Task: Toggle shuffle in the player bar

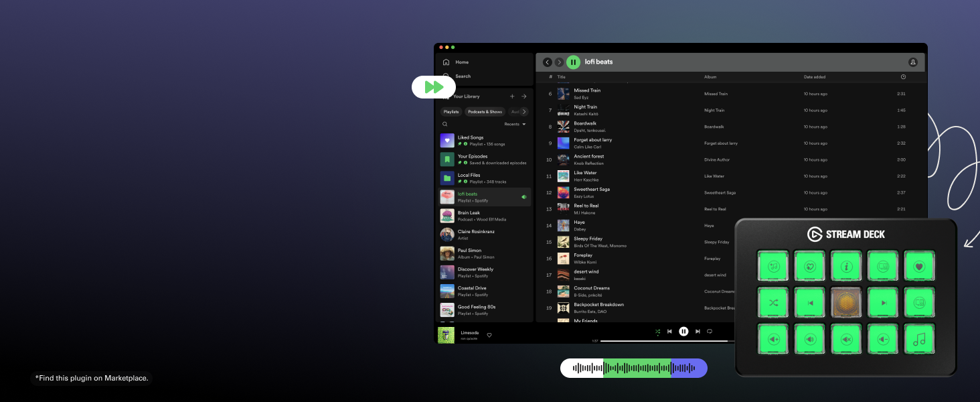Action: [657, 331]
